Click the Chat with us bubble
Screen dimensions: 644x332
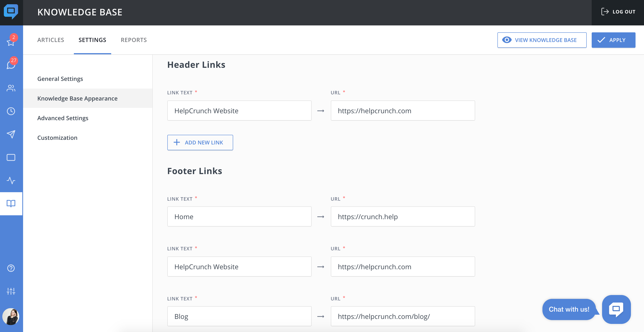(569, 309)
